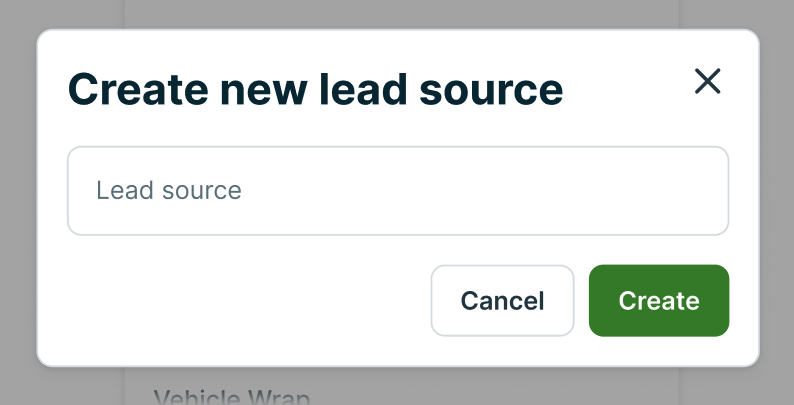
Task: Click the white Cancel button beside Create
Action: [x=502, y=301]
